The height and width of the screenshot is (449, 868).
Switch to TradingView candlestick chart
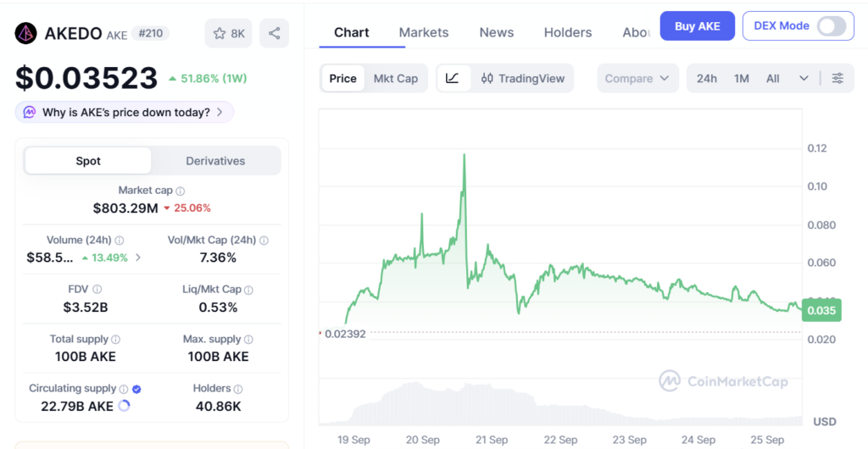[522, 79]
